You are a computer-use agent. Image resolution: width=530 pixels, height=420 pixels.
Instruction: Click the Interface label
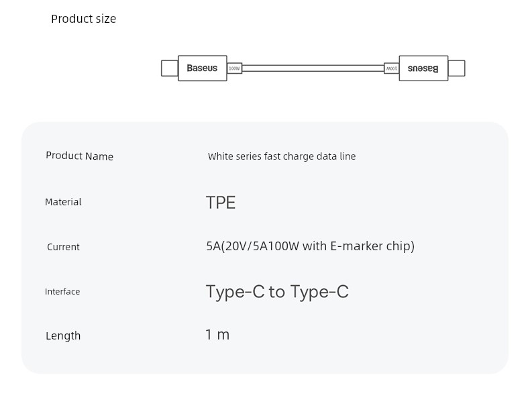pyautogui.click(x=62, y=291)
